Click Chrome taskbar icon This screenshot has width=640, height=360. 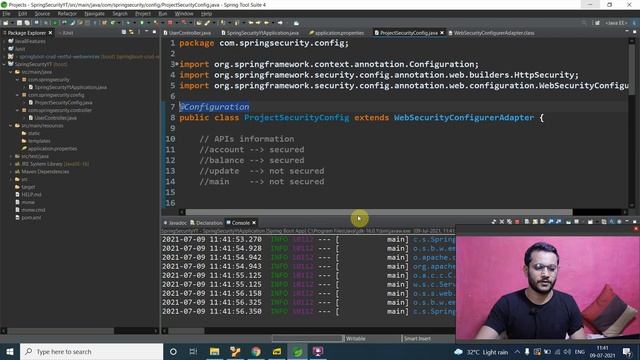coord(256,351)
